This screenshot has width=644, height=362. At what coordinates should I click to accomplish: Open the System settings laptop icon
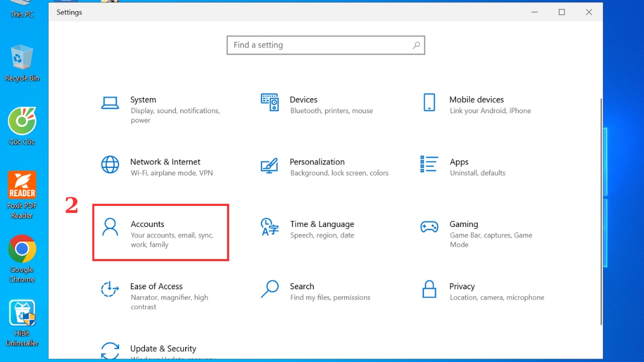110,102
